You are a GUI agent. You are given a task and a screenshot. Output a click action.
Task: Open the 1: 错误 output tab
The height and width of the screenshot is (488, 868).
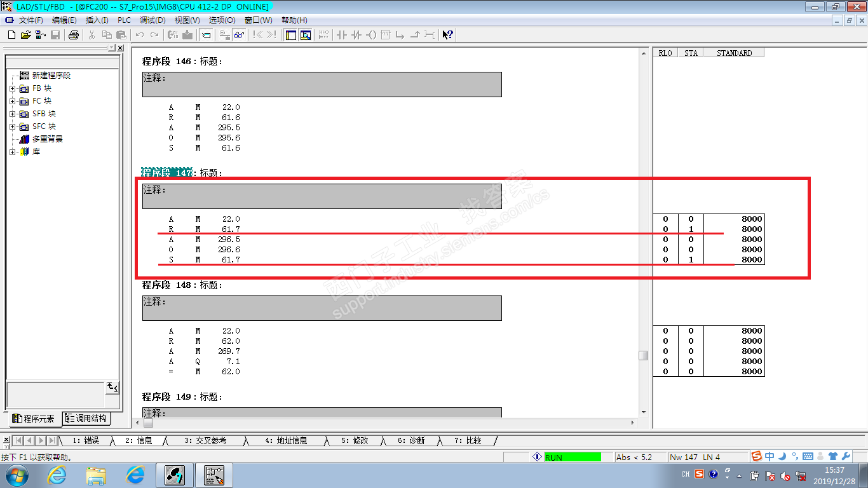(86, 440)
